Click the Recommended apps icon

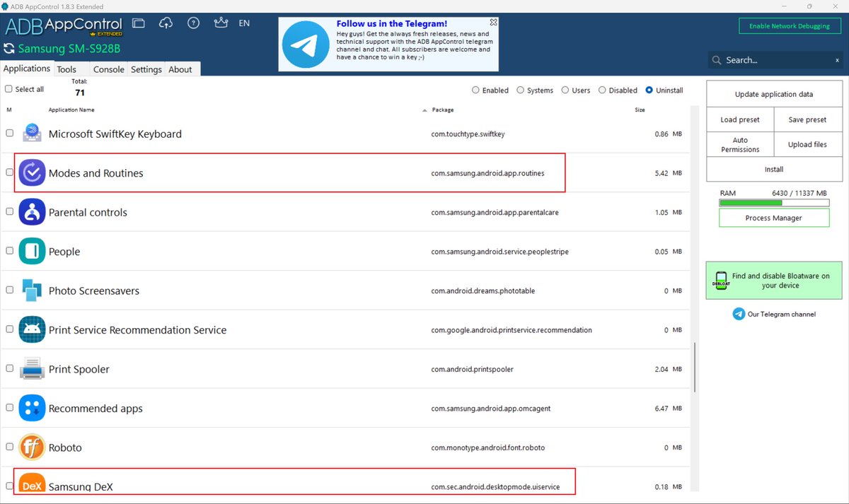[x=32, y=408]
